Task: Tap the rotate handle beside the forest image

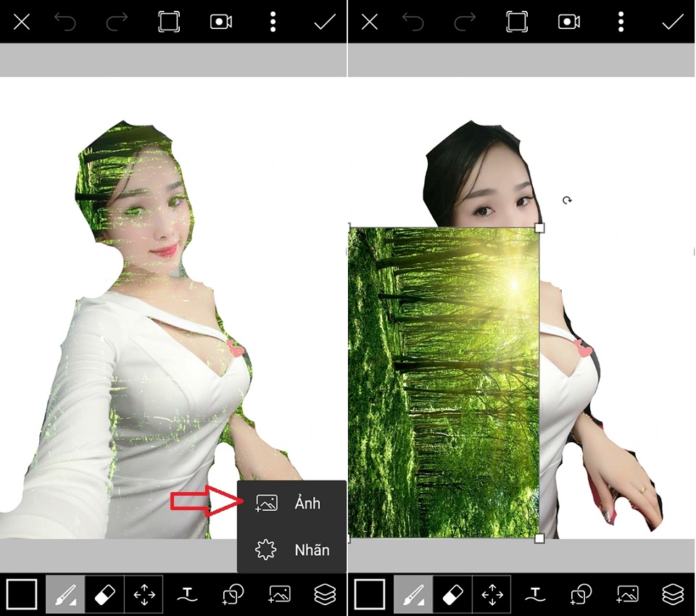Action: tap(567, 201)
